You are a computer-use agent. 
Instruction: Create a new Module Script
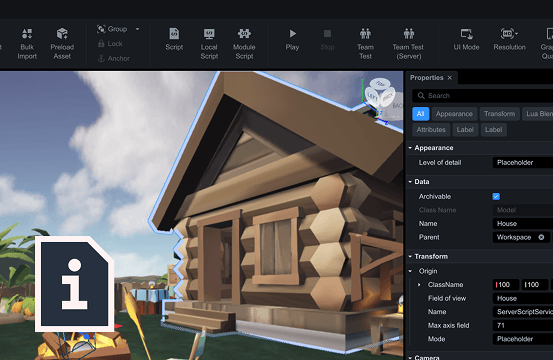click(244, 44)
